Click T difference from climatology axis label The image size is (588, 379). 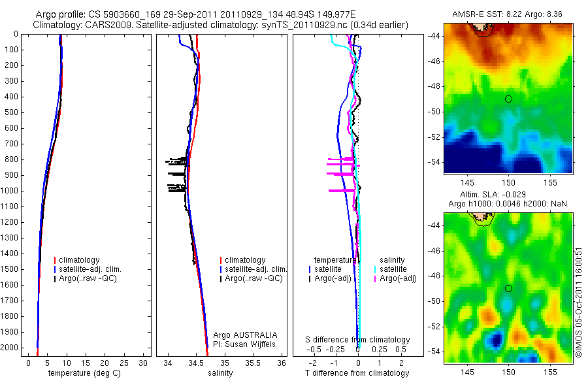click(357, 373)
